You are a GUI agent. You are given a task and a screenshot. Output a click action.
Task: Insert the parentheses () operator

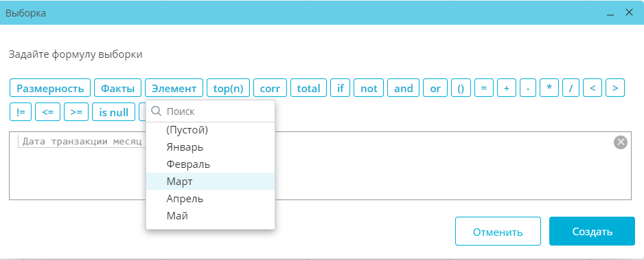coord(461,88)
